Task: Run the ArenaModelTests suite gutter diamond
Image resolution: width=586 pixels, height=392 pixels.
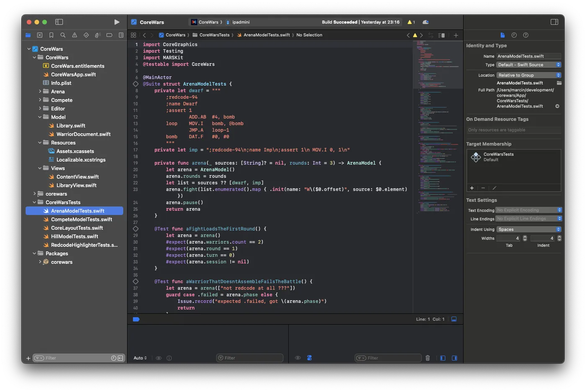Action: (x=136, y=84)
